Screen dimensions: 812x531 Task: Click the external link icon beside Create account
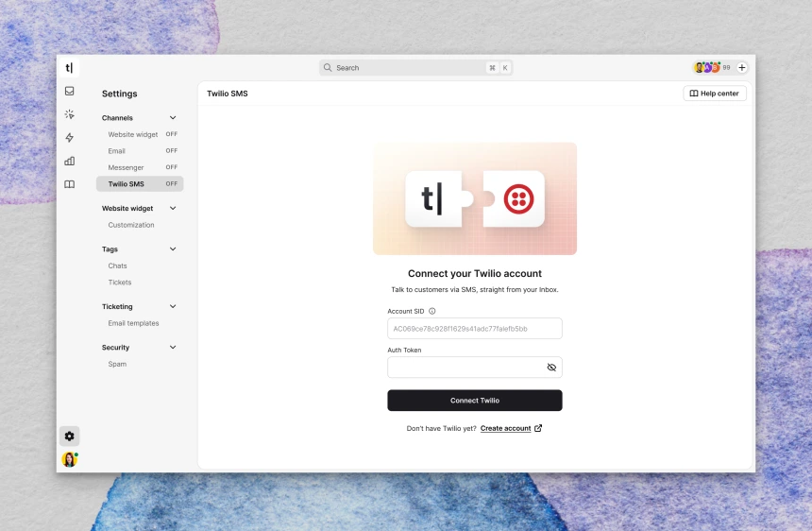[538, 428]
